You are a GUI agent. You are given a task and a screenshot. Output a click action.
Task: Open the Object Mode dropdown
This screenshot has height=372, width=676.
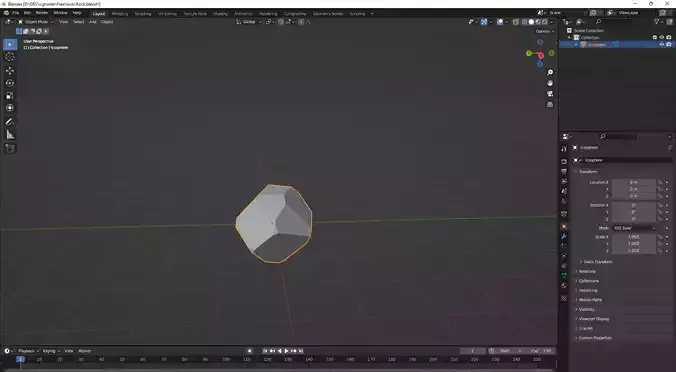36,22
